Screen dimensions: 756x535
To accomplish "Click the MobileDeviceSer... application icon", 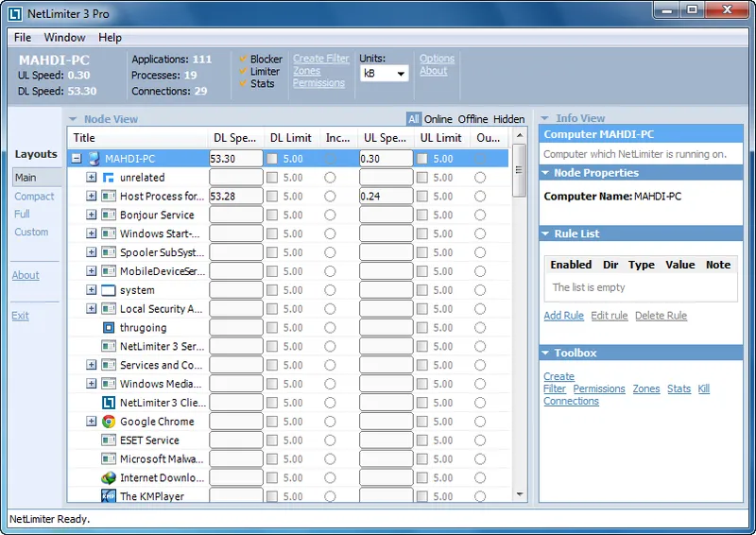I will pos(109,271).
